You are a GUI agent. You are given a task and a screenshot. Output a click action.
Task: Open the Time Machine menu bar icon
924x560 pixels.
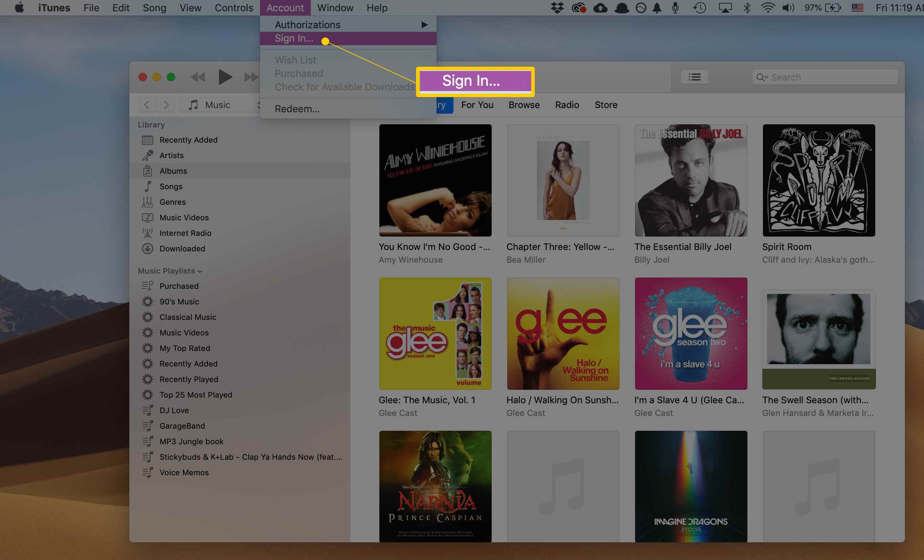700,7
